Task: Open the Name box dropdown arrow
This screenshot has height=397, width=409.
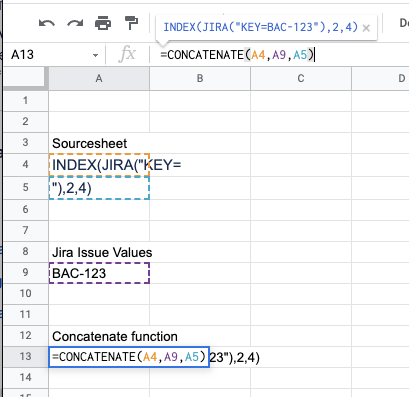Action: 96,55
